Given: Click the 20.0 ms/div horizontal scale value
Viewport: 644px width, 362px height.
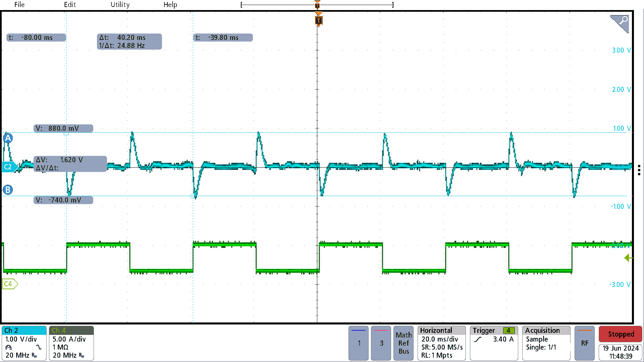Looking at the screenshot, I should click(x=439, y=339).
